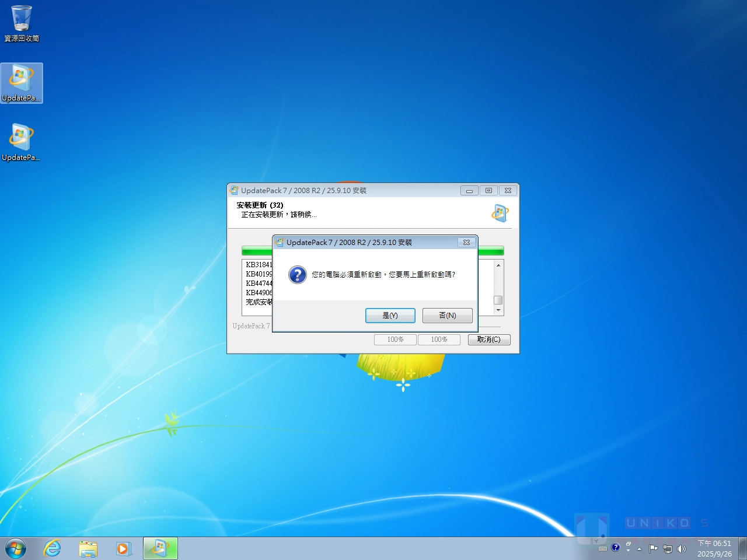Click the restart dialog title bar icon
This screenshot has width=747, height=560.
(280, 242)
